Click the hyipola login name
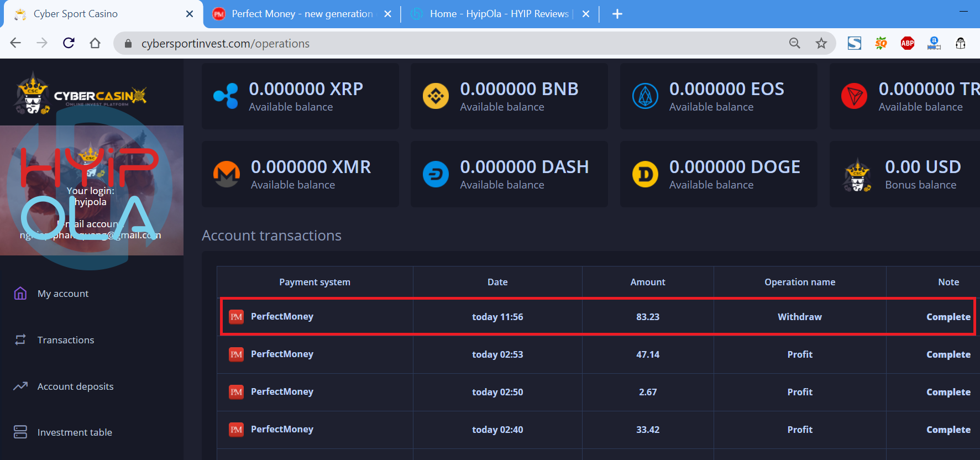 [x=91, y=202]
